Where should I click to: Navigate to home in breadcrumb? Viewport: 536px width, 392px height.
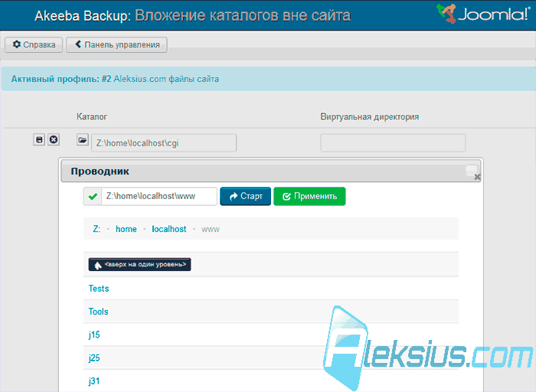[126, 229]
